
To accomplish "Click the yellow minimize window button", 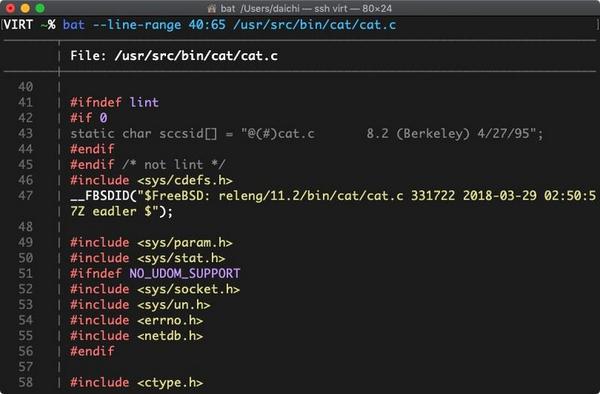I will 25,8.
